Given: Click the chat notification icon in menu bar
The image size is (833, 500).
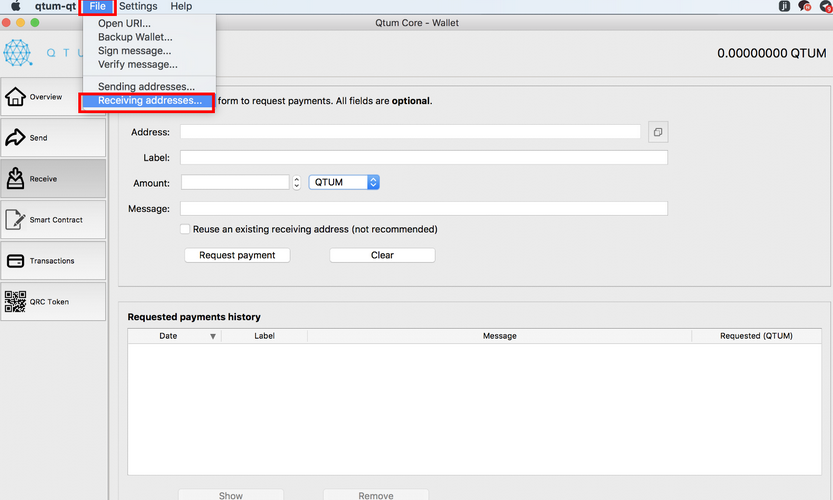Looking at the screenshot, I should (x=804, y=6).
